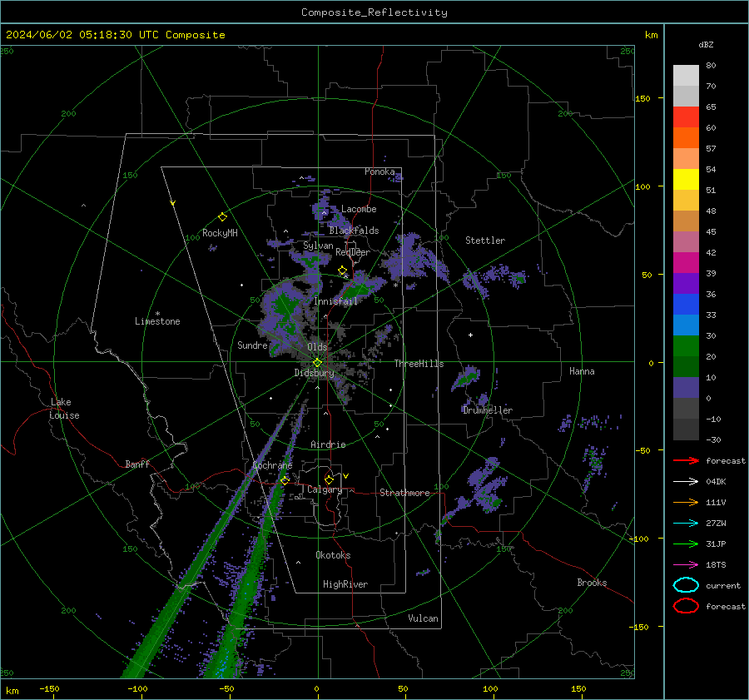Pick the green 31JP arrow legend icon
This screenshot has height=700, width=749.
[686, 544]
